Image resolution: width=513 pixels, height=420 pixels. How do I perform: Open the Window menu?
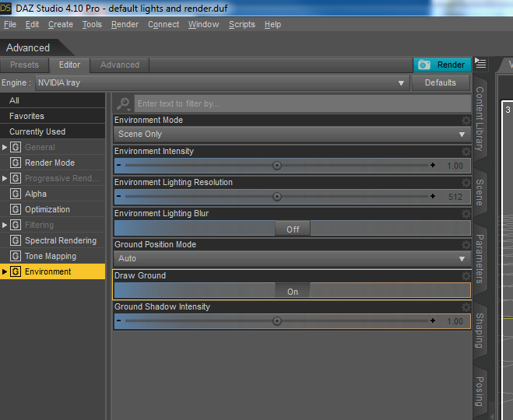[203, 25]
